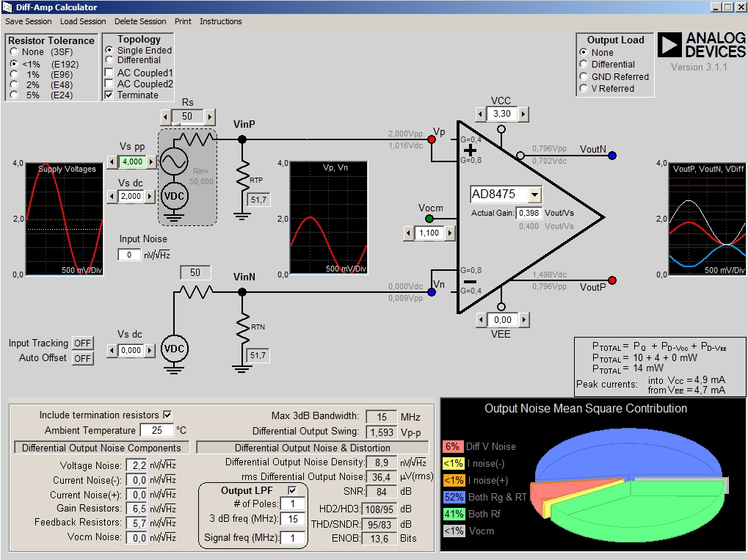This screenshot has height=560, width=748.
Task: Edit the Input Noise field
Action: (x=129, y=255)
